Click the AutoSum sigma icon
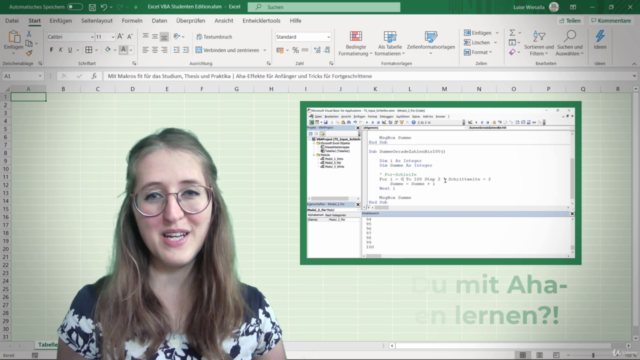640x360 pixels. tap(512, 33)
